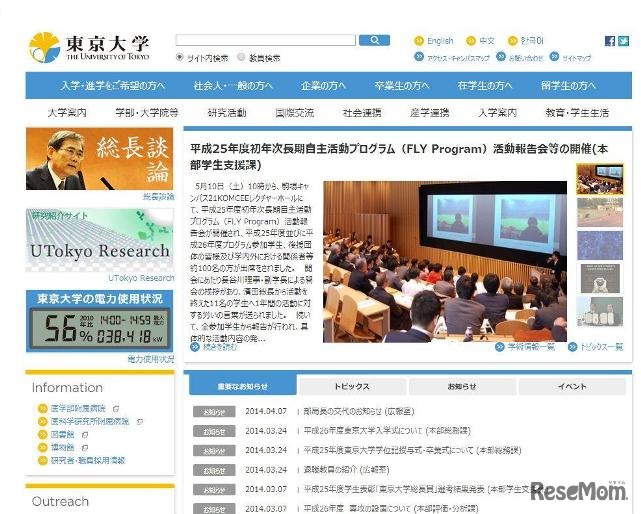Click blue arrow icon beside サイトマップ
This screenshot has height=514, width=641.
click(x=554, y=56)
